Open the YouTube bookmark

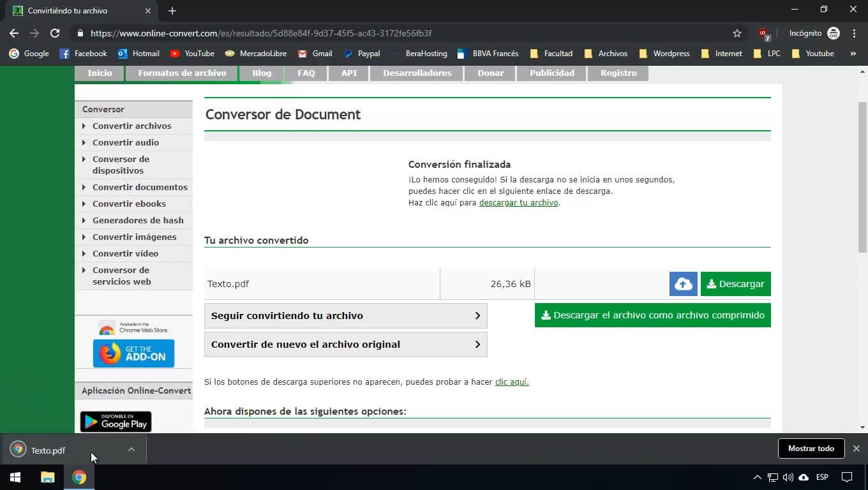pyautogui.click(x=192, y=54)
